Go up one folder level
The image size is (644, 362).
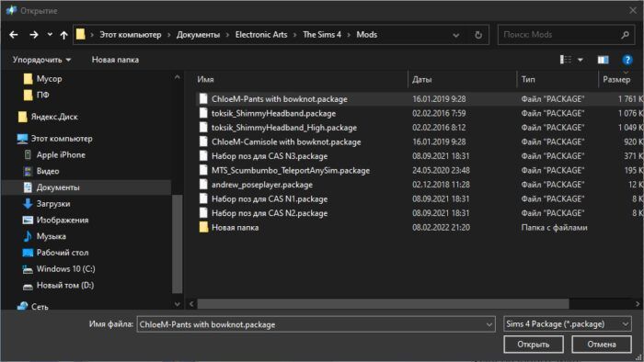[x=63, y=35]
